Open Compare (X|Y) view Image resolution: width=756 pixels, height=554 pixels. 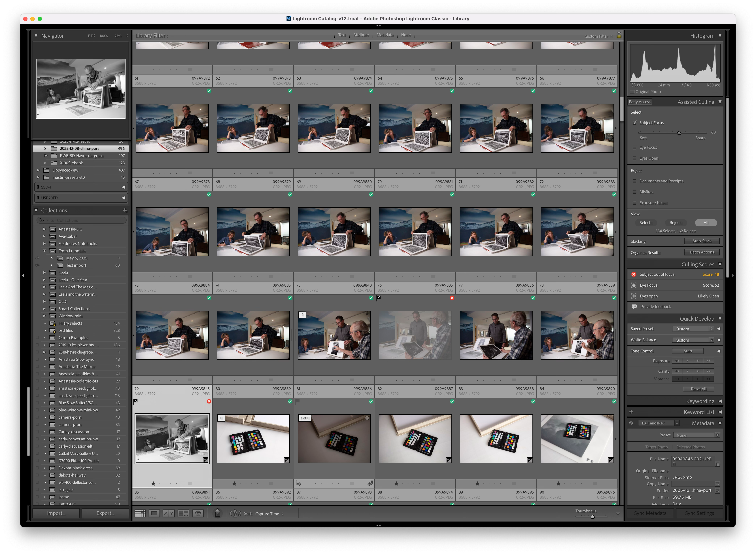pyautogui.click(x=169, y=513)
